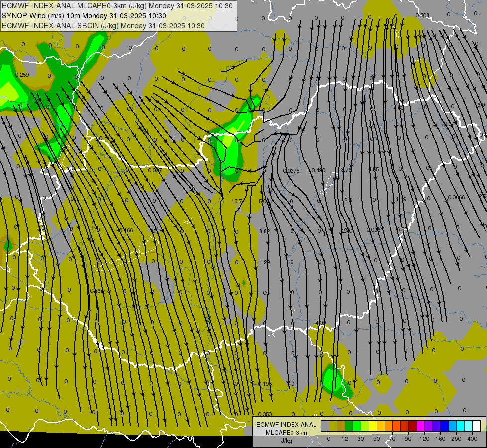Image resolution: width=487 pixels, height=448 pixels.
Task: Click the white legend swatch at 400
Action: 476,426
